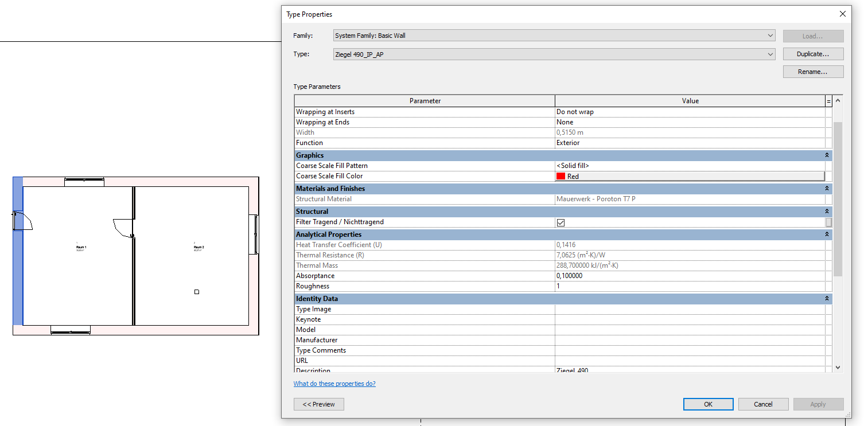Open the Family dropdown
This screenshot has height=426, width=868.
click(770, 36)
